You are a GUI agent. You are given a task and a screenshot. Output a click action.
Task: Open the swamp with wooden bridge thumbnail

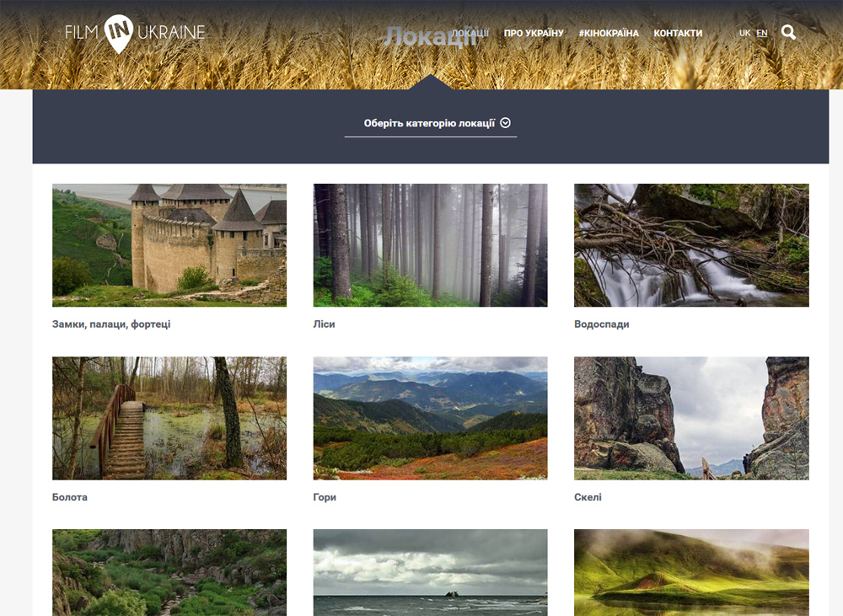pos(169,418)
